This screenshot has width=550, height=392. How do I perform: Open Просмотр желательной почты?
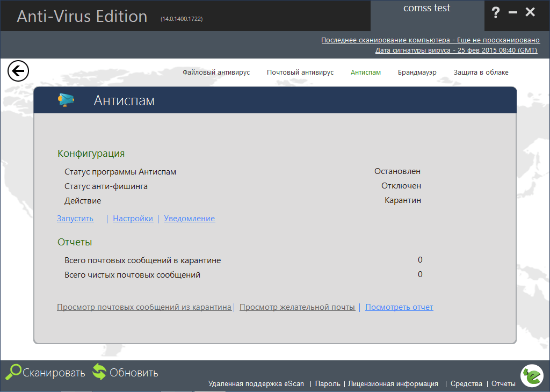[297, 307]
